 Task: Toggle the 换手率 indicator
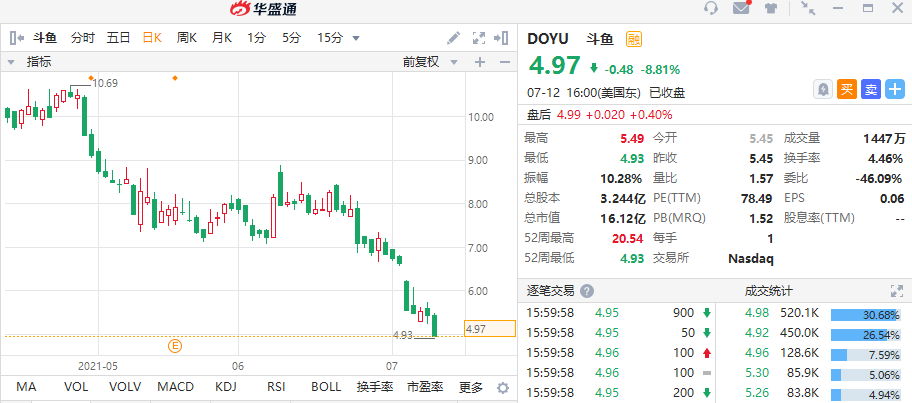tap(375, 387)
